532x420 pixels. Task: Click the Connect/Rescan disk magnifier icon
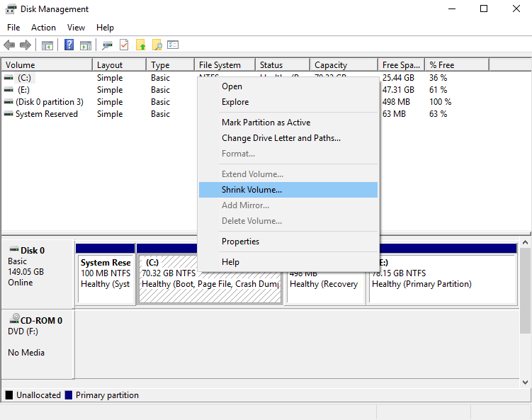point(107,45)
